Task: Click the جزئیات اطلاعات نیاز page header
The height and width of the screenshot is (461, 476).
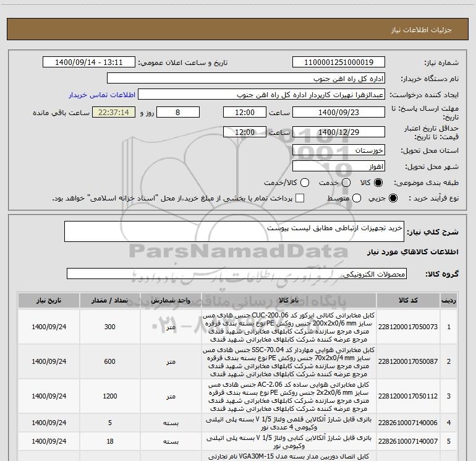Action: coord(422,30)
